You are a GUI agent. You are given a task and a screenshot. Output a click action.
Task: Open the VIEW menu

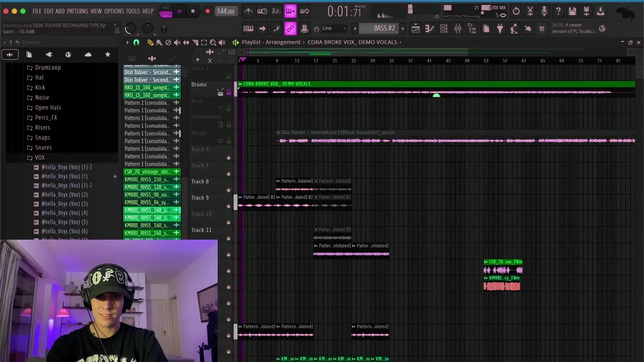pos(96,11)
